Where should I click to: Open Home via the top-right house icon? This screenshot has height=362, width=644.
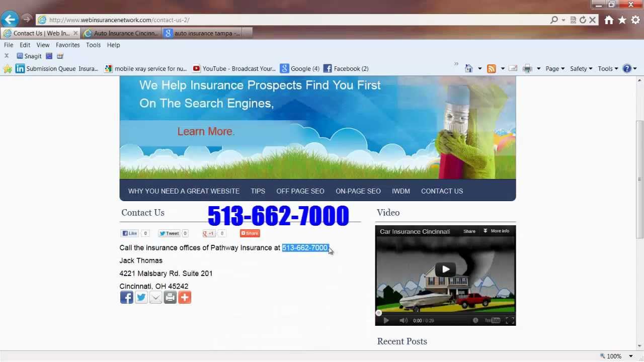point(609,20)
